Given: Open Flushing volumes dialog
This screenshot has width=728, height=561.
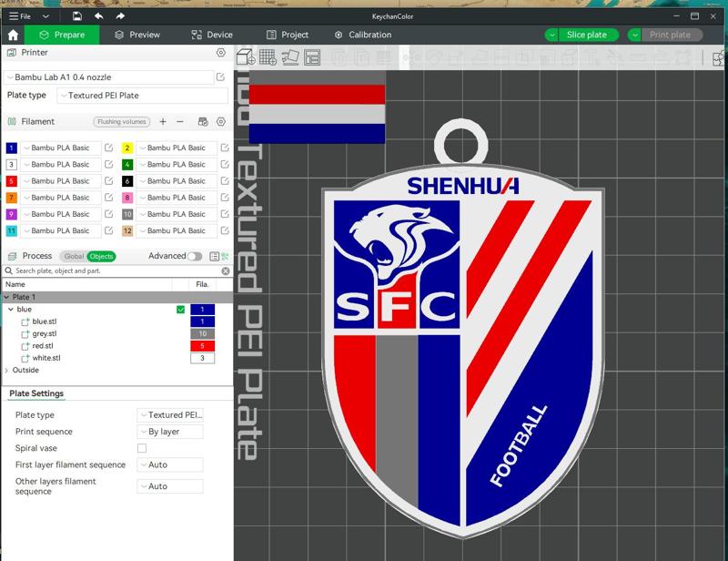Looking at the screenshot, I should coord(122,122).
